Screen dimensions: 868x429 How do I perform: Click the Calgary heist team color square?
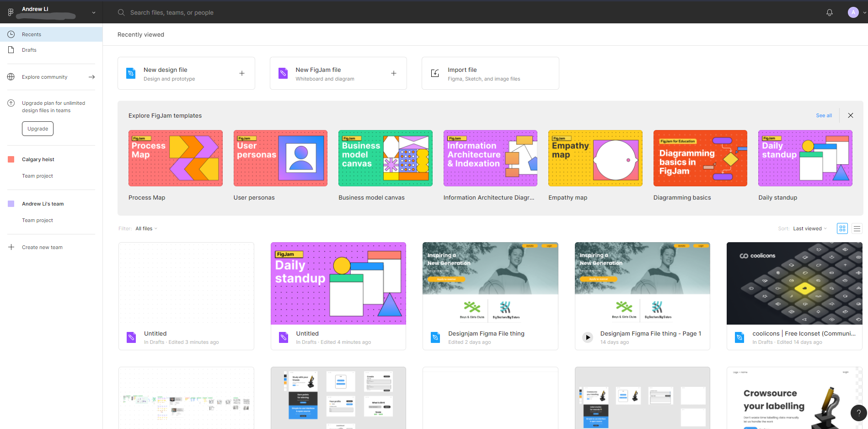point(11,159)
